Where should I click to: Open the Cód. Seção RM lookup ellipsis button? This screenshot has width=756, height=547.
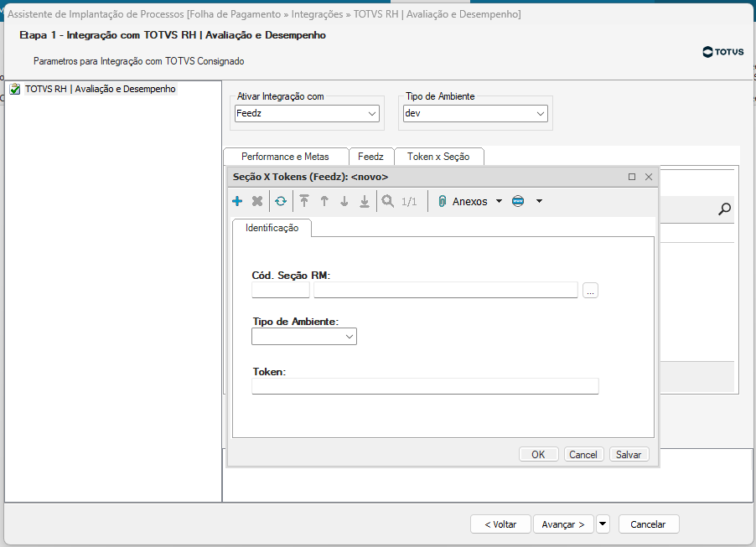coord(590,291)
